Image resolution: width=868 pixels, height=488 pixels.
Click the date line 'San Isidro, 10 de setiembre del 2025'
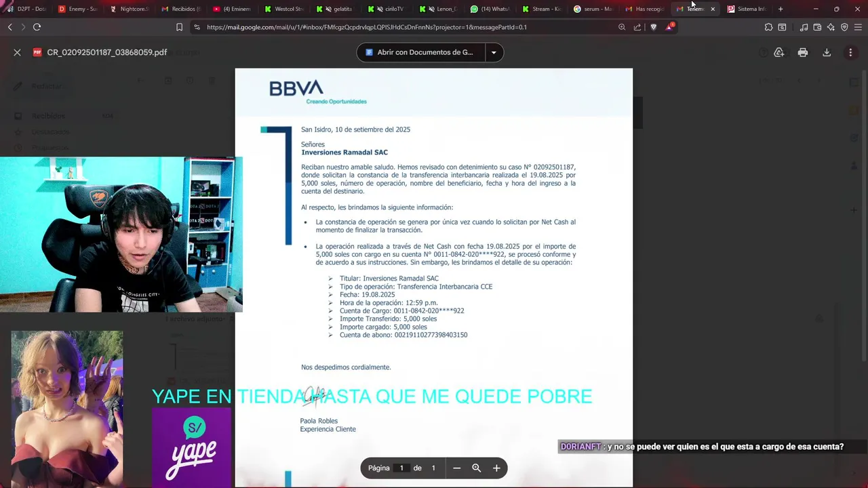coord(355,129)
